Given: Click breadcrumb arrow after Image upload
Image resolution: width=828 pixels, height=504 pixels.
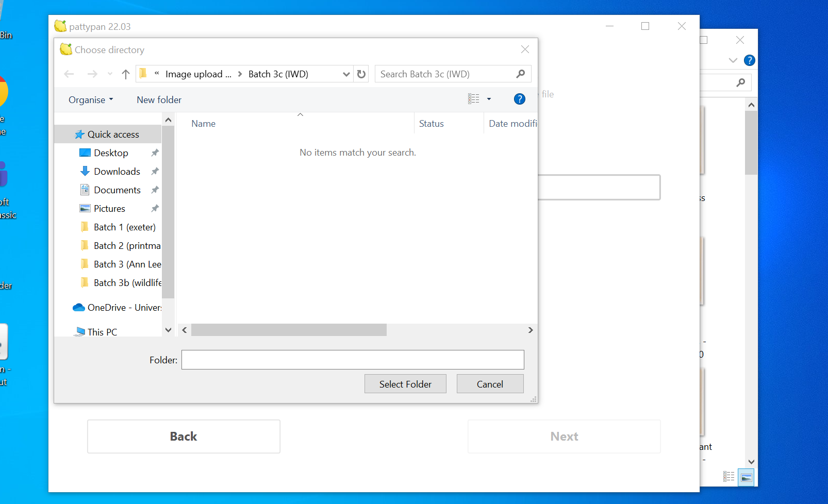Looking at the screenshot, I should point(240,74).
